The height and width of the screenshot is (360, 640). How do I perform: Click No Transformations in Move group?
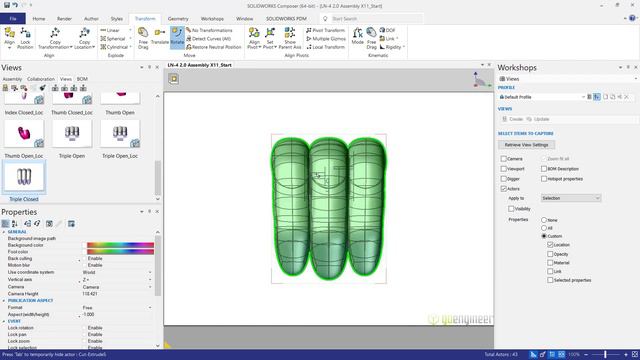coord(209,30)
